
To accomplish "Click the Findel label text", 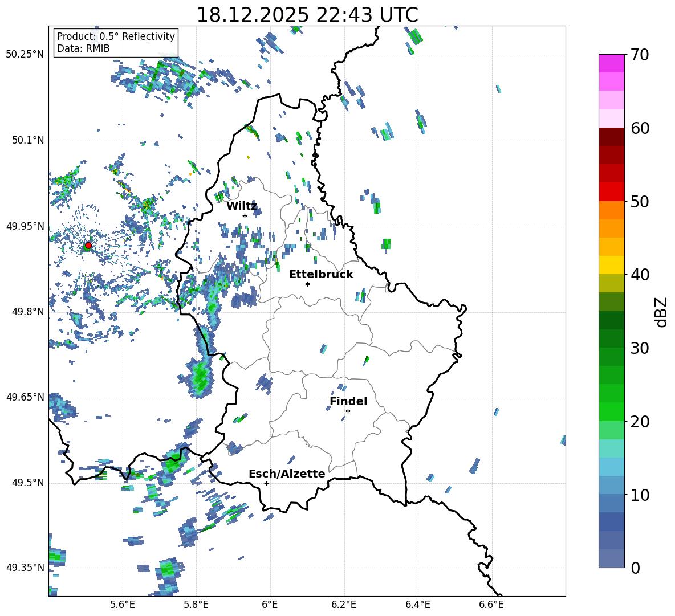I will (x=348, y=401).
